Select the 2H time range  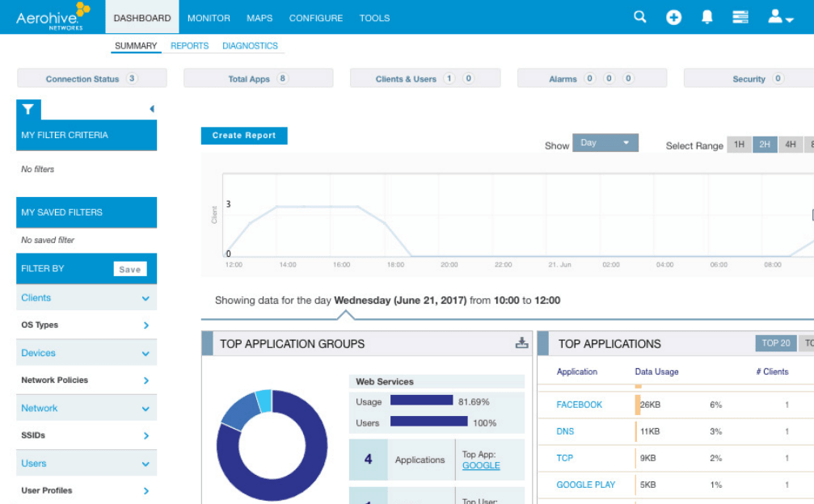[765, 144]
